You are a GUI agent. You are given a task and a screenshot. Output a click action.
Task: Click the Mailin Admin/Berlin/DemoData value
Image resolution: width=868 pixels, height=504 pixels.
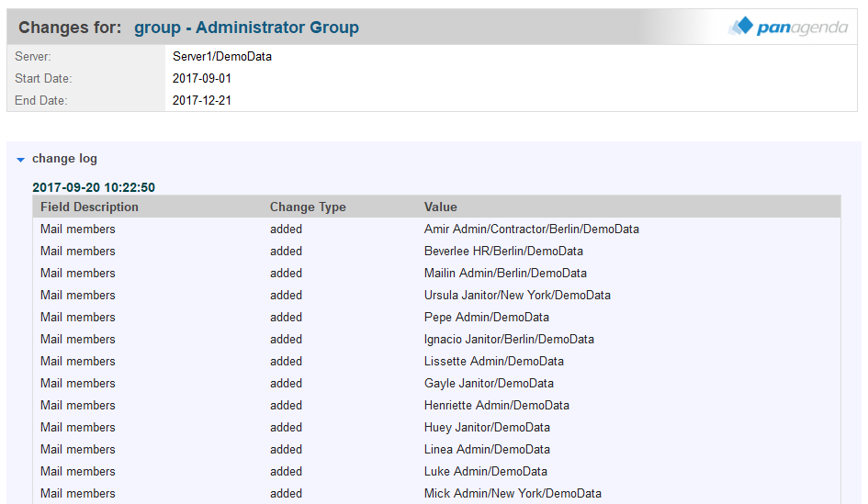tap(505, 274)
